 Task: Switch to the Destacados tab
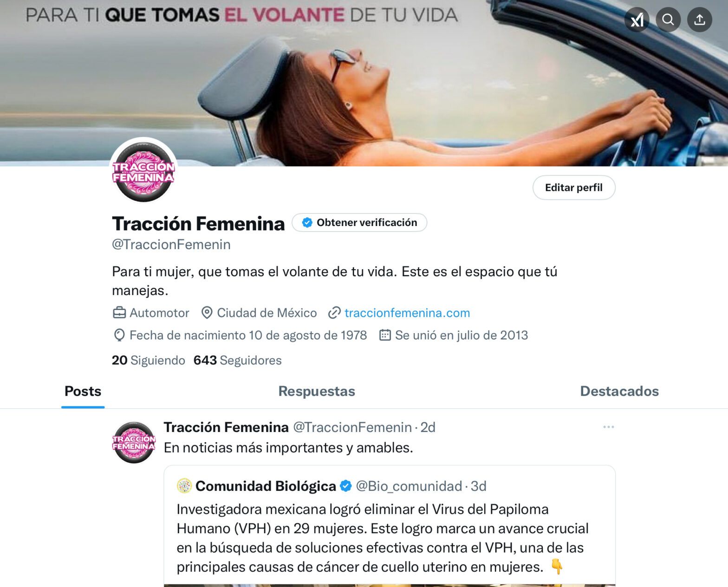click(619, 391)
